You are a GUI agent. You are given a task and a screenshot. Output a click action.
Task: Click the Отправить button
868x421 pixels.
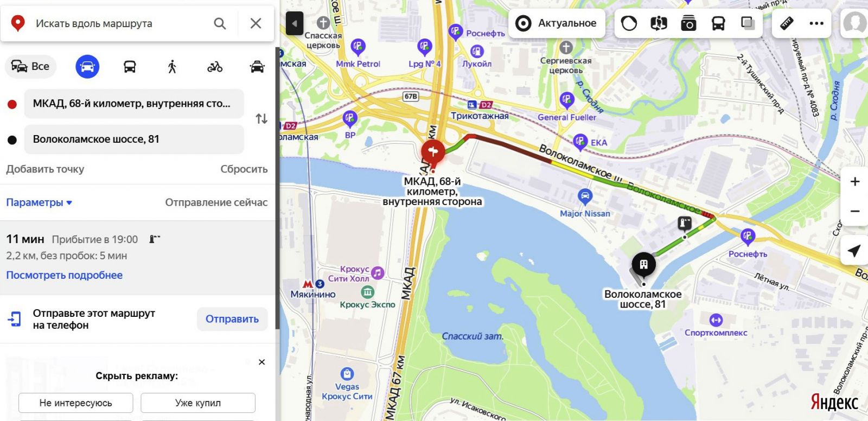click(232, 319)
